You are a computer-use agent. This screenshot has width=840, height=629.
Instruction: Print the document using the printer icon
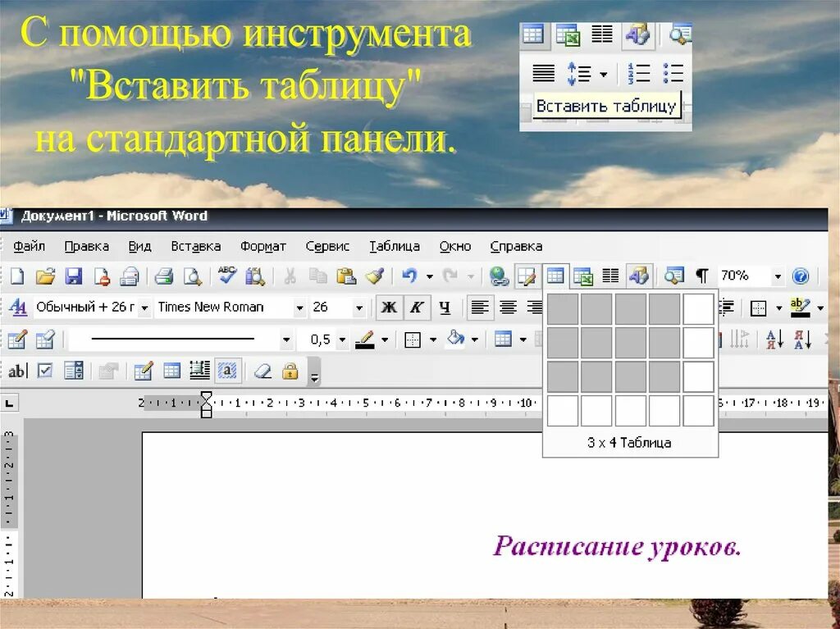point(163,276)
